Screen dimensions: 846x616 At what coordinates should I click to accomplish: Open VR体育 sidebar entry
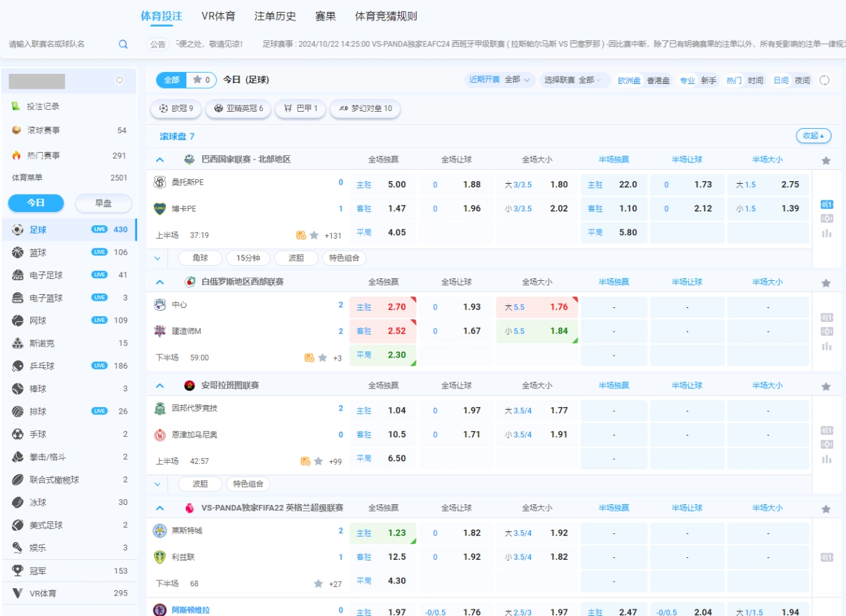pos(69,593)
